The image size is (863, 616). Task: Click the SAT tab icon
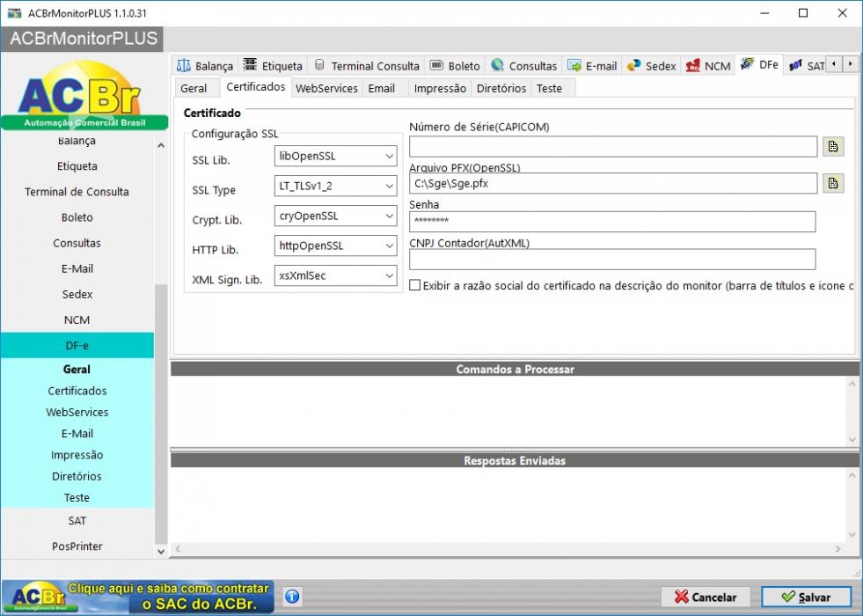(x=795, y=65)
